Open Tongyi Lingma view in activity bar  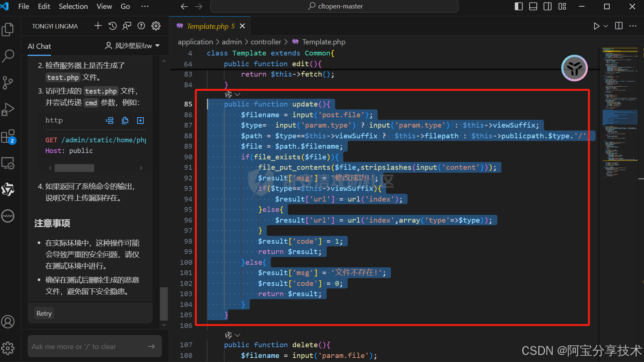8,189
